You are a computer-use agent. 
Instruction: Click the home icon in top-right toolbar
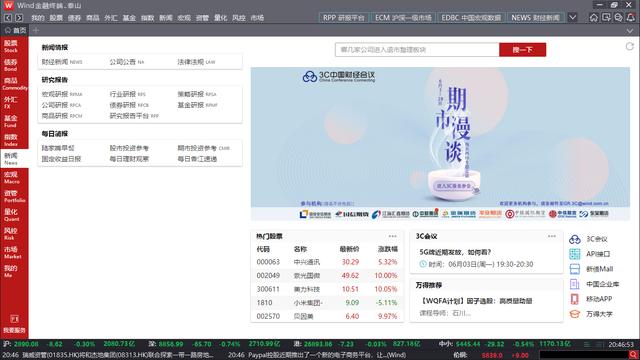pyautogui.click(x=593, y=18)
